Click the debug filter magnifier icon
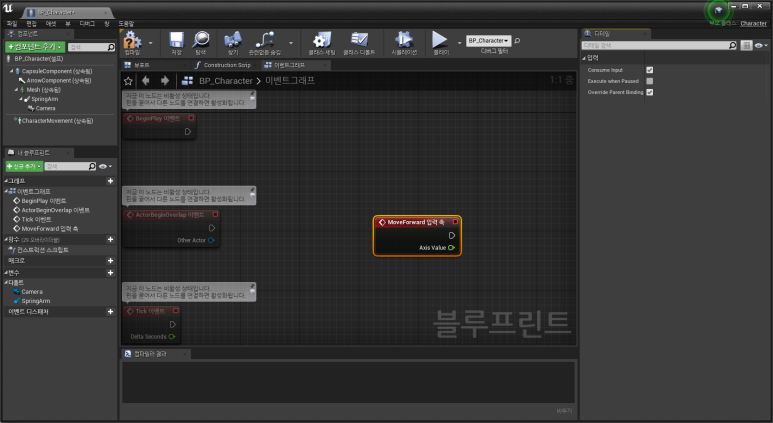773x423 pixels. (x=517, y=41)
